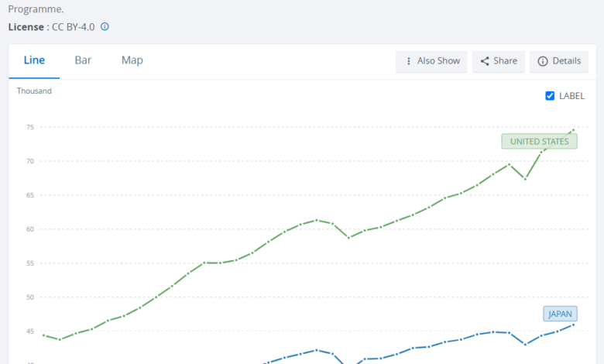
Task: Click the three-dot icon on Also Show
Action: [x=409, y=61]
